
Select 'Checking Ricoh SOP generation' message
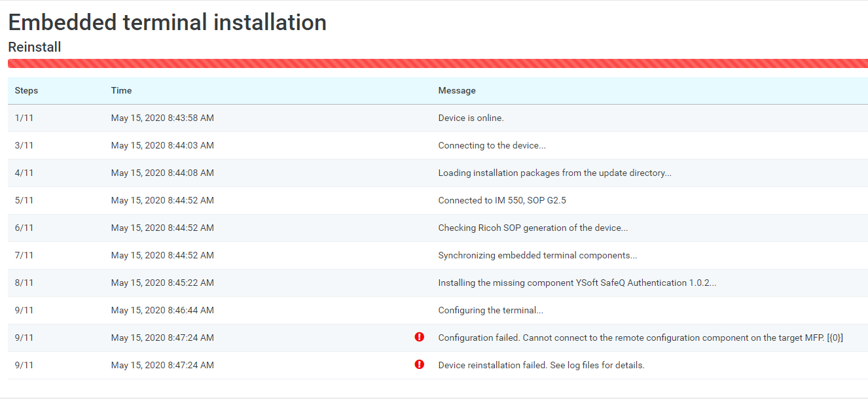[x=533, y=228]
